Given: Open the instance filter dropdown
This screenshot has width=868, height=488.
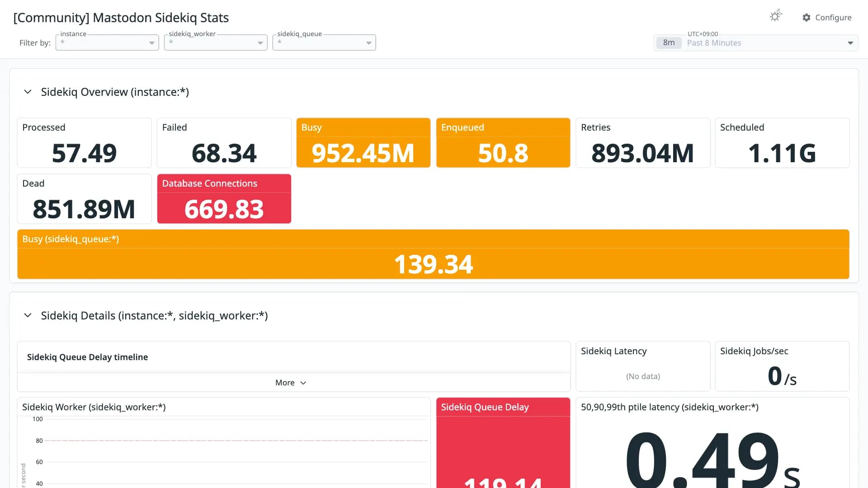Looking at the screenshot, I should click(x=107, y=42).
